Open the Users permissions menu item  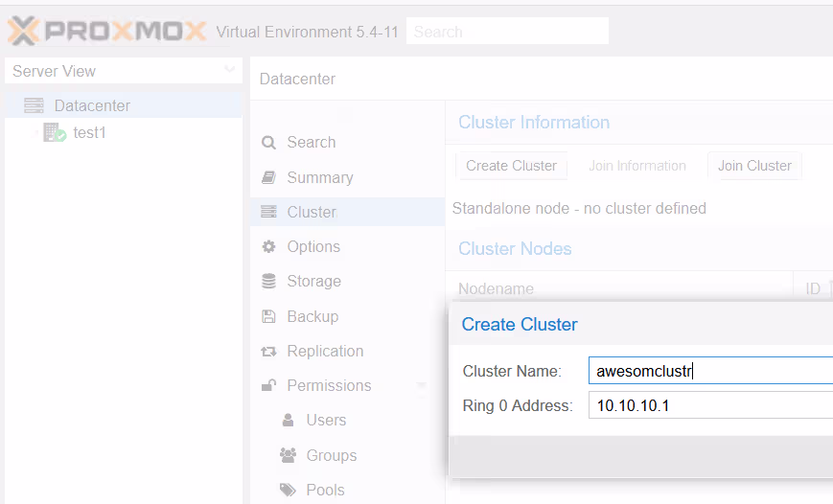point(326,420)
